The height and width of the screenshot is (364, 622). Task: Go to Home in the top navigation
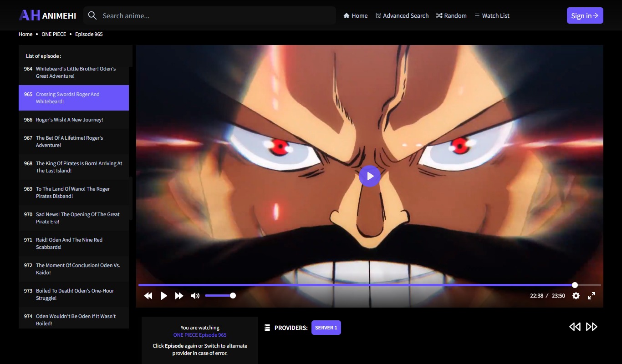355,15
